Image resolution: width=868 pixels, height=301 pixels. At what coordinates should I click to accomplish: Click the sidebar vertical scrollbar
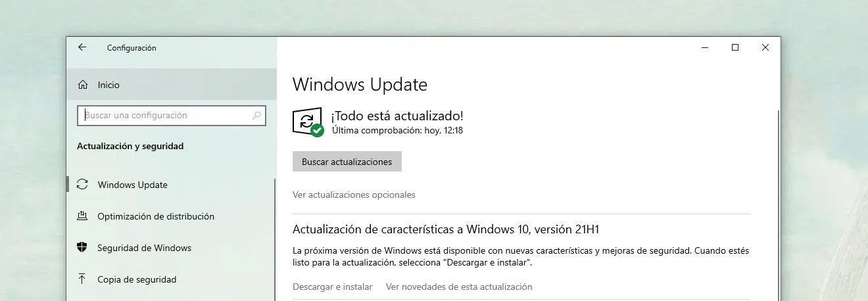coord(275,239)
